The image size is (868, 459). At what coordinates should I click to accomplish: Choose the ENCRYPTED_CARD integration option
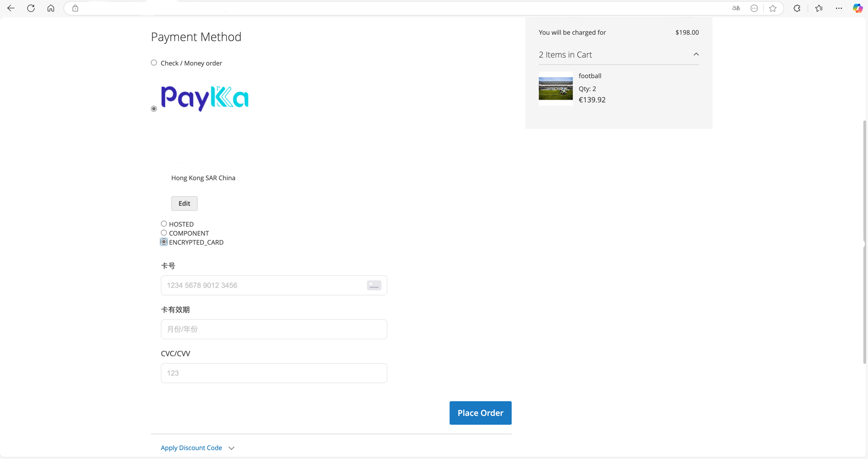click(164, 242)
